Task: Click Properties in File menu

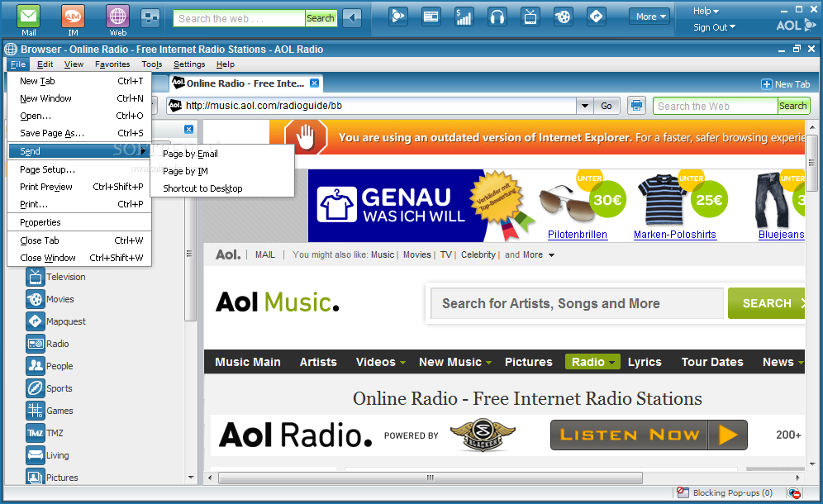Action: (x=80, y=222)
